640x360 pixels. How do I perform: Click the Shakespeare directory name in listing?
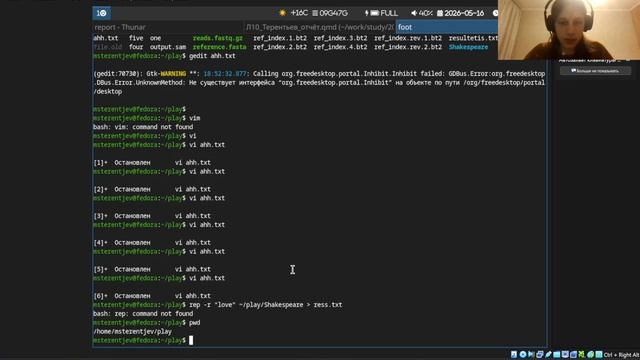coord(468,47)
